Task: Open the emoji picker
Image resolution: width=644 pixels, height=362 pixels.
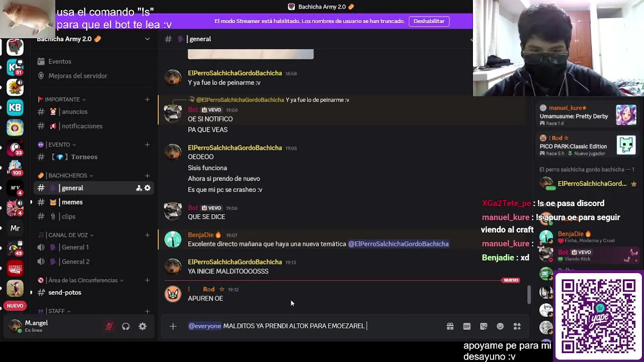Action: point(500,326)
